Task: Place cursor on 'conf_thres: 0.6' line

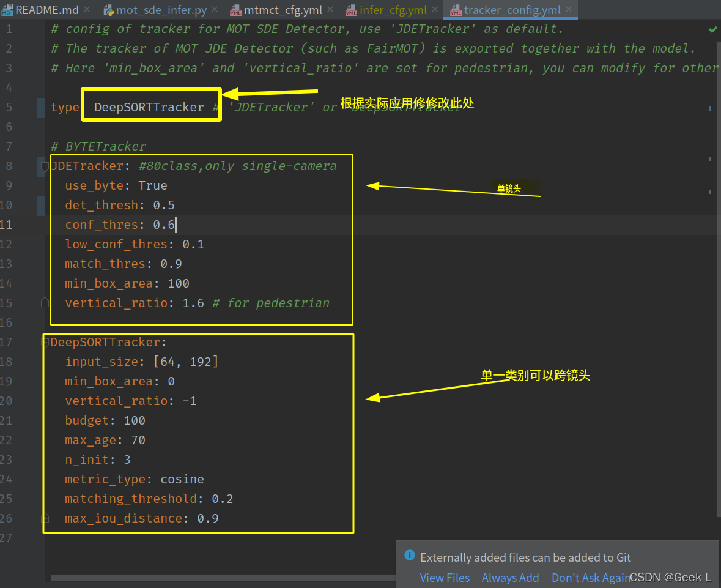Action: coord(119,225)
